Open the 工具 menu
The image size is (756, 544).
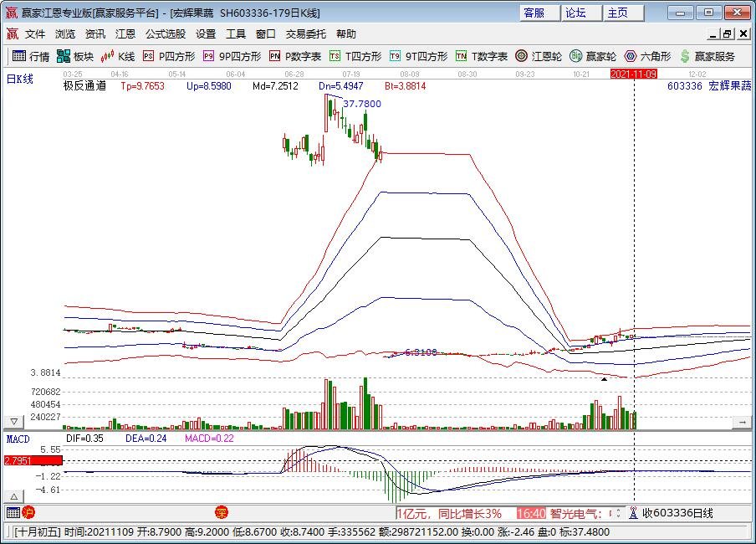[236, 33]
